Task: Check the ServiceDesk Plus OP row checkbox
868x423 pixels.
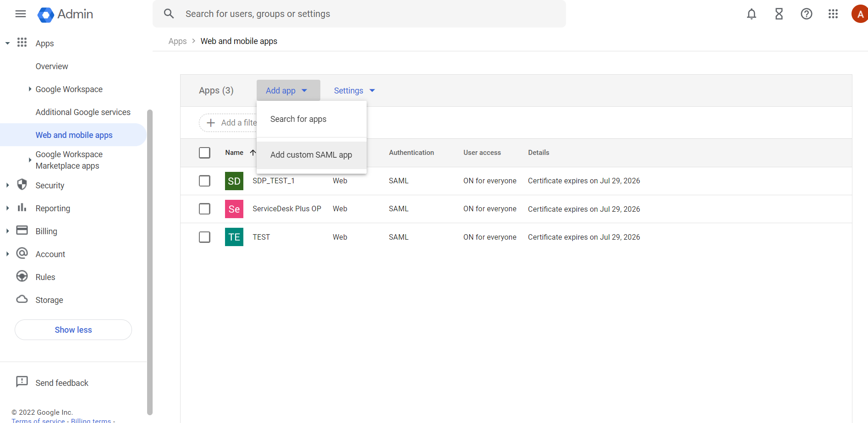Action: pos(205,209)
